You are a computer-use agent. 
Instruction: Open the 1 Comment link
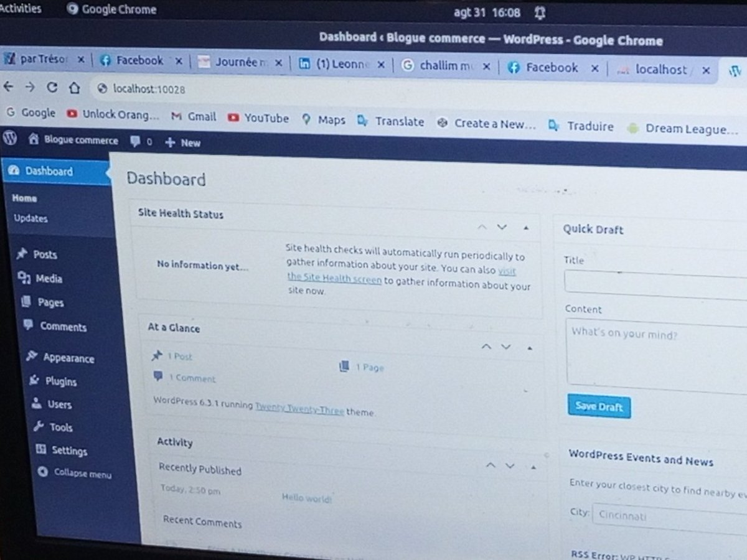tap(192, 378)
